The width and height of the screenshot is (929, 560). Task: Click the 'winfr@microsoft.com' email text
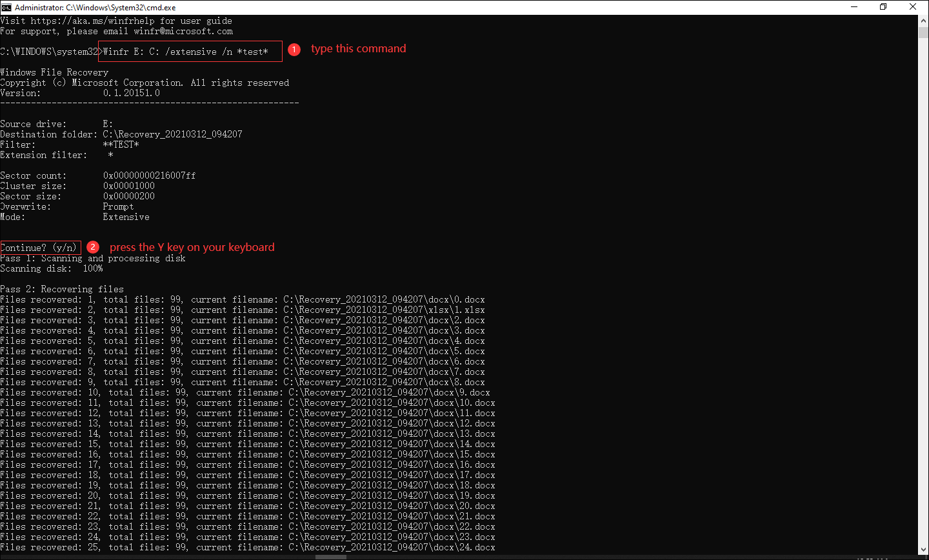183,31
